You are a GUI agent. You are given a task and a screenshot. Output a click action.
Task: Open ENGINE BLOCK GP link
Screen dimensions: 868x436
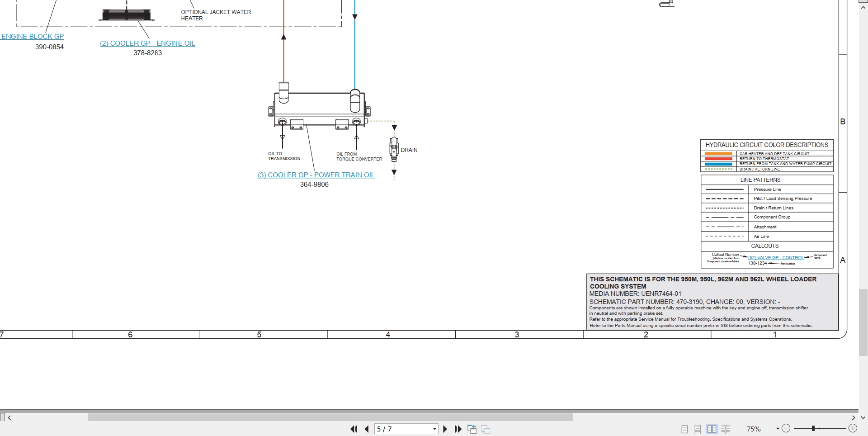(33, 37)
